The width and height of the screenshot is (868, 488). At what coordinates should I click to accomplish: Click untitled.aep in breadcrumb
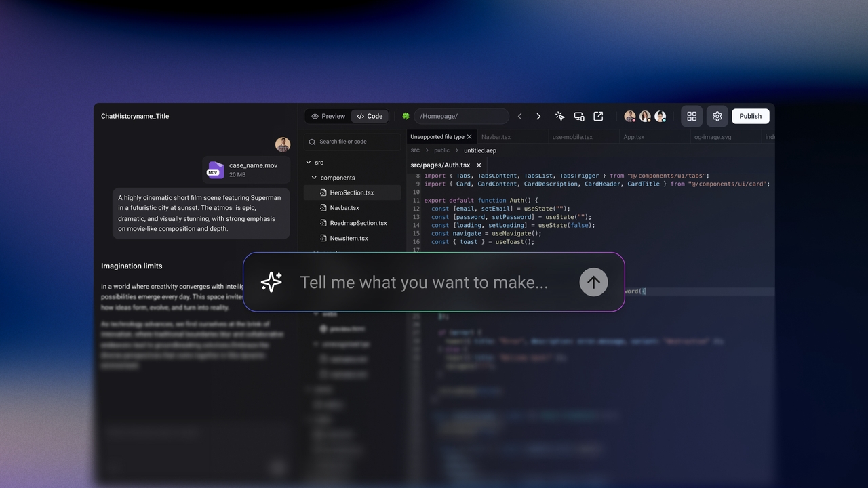pyautogui.click(x=480, y=150)
